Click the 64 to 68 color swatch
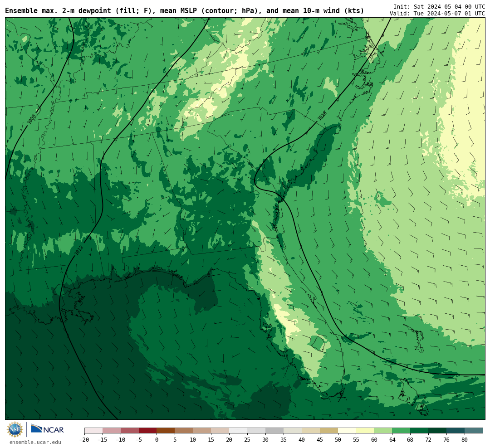The width and height of the screenshot is (490, 448). coord(402,431)
